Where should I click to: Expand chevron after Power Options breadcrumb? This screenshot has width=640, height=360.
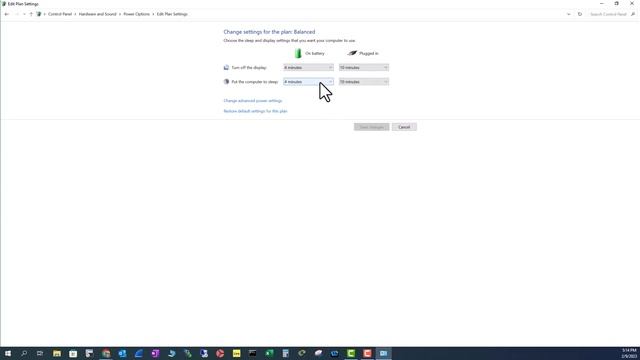click(x=153, y=14)
